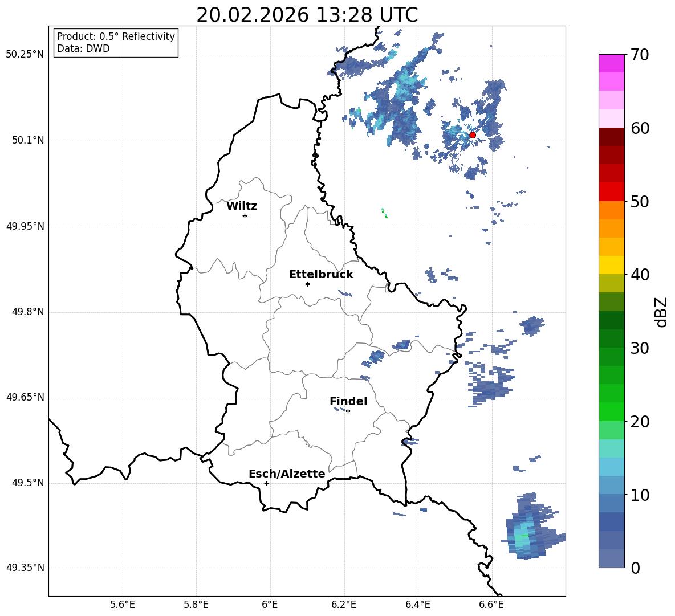Click the colorbar '30' tick label
The height and width of the screenshot is (616, 675).
coord(640,348)
